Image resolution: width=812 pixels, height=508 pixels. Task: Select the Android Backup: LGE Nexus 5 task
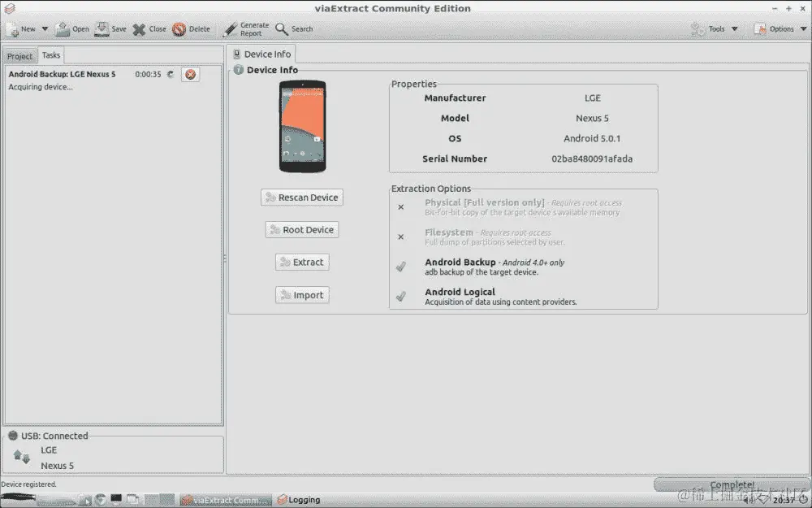pos(62,74)
